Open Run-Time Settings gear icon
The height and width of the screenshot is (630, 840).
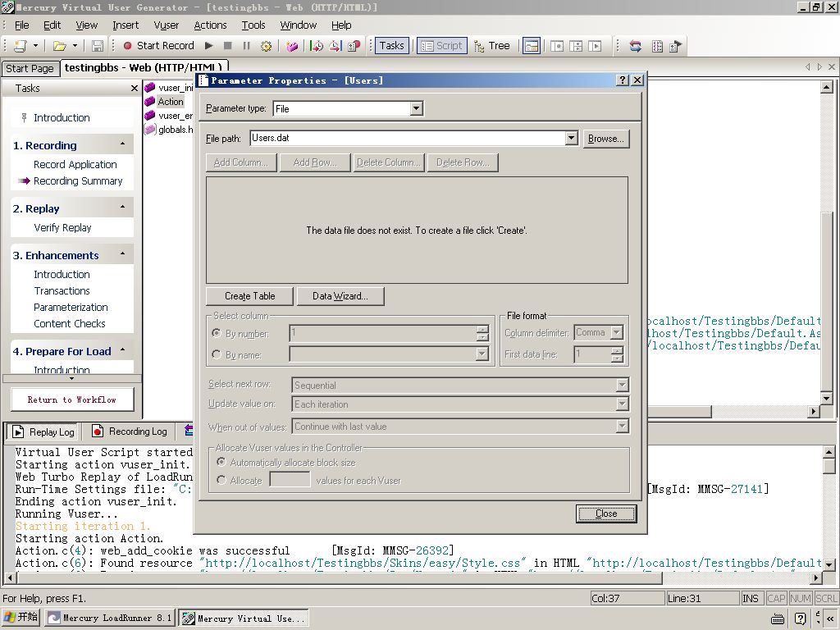click(266, 46)
